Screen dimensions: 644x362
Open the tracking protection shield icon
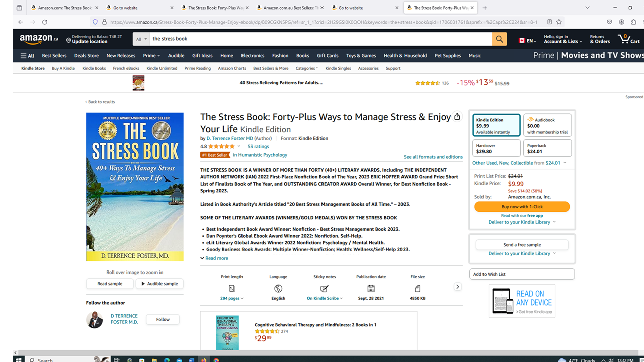95,22
